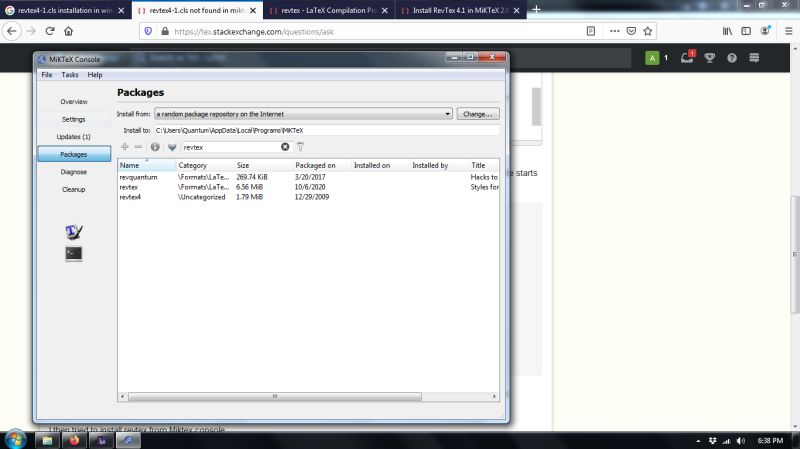Open file explorer from taskbar

pyautogui.click(x=47, y=440)
